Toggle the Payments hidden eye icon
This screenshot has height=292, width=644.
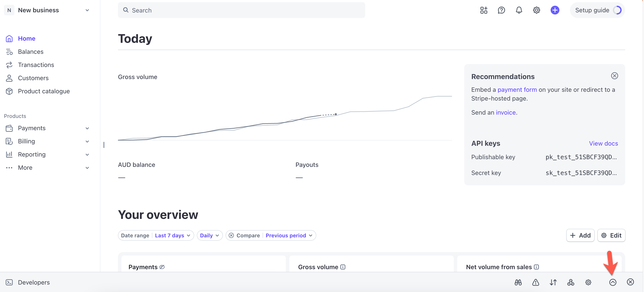[162, 267]
